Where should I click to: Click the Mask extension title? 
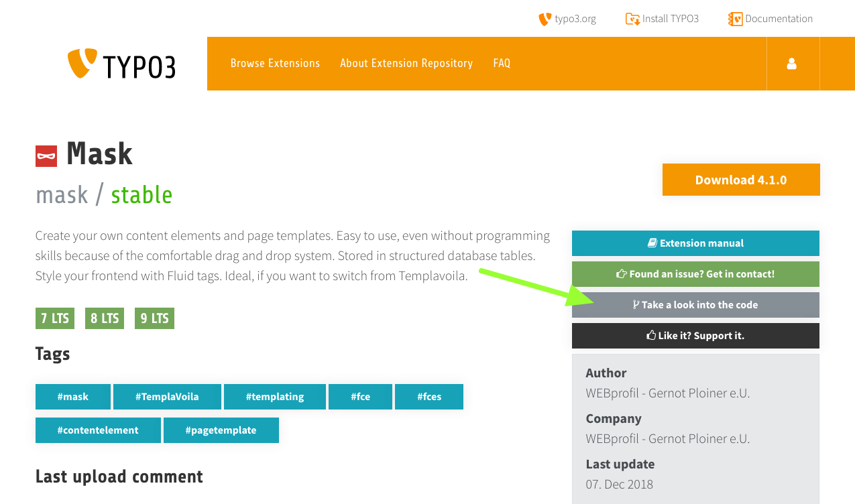point(99,153)
